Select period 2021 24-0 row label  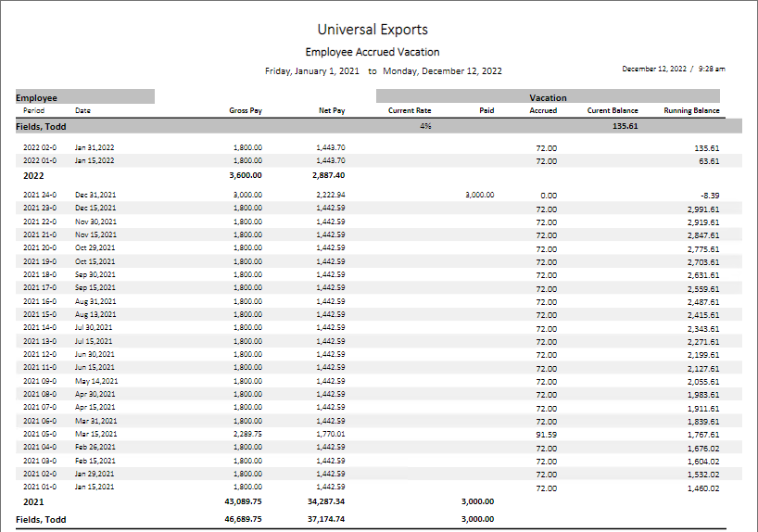[x=40, y=195]
